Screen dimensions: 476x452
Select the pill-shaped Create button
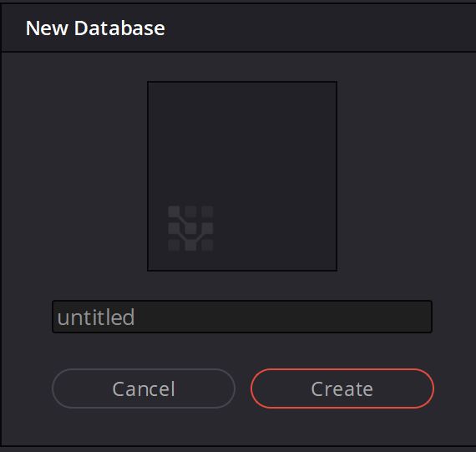tap(342, 389)
